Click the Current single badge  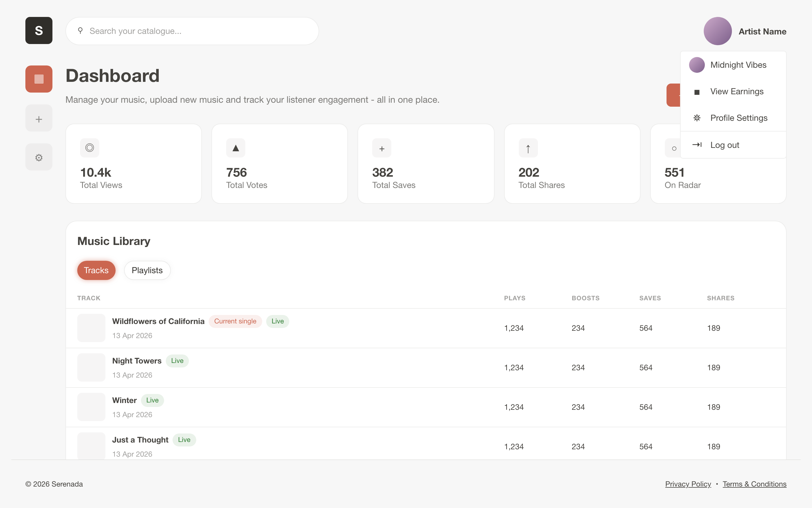pos(235,321)
